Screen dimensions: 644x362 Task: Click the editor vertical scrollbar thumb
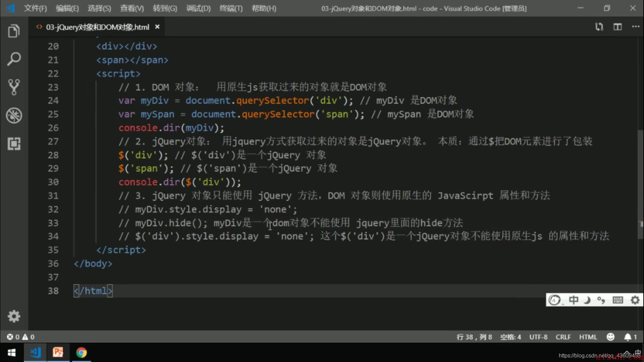tap(640, 184)
